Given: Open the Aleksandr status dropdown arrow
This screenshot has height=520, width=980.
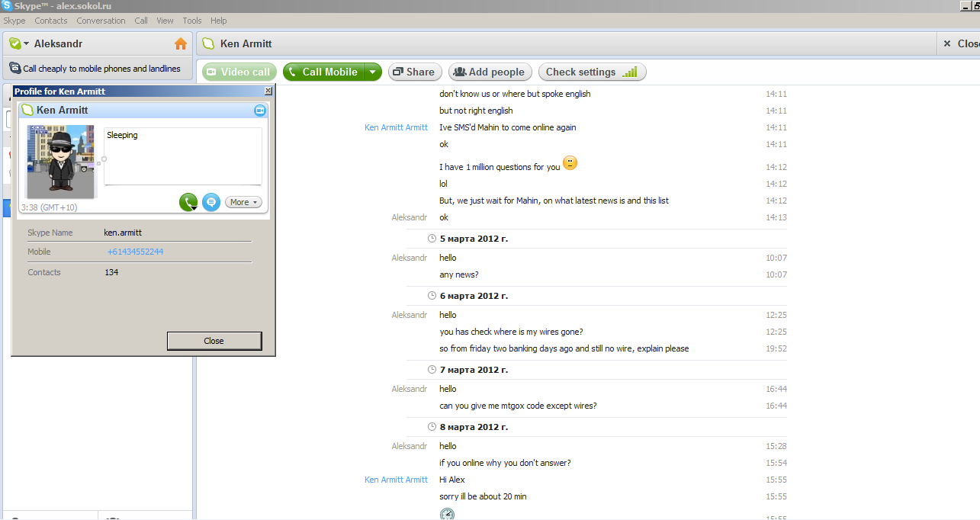Looking at the screenshot, I should [26, 44].
